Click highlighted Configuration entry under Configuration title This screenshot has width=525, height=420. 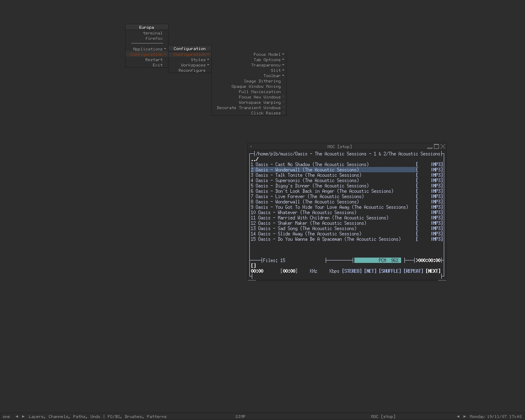(190, 55)
